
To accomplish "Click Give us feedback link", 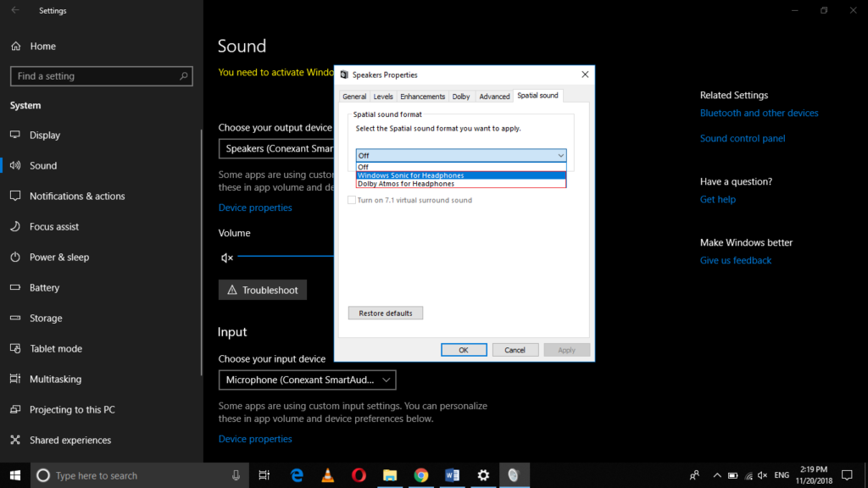I will pyautogui.click(x=735, y=260).
